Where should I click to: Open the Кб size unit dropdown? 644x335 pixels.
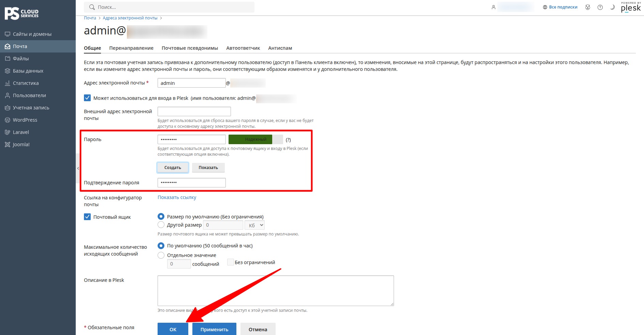click(x=254, y=225)
